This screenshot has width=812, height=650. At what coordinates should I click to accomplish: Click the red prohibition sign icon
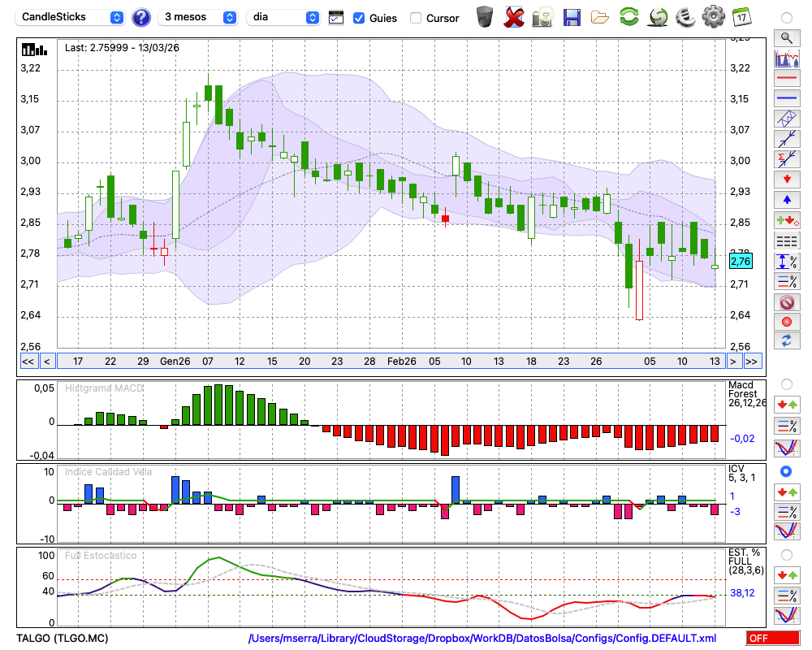pos(786,302)
